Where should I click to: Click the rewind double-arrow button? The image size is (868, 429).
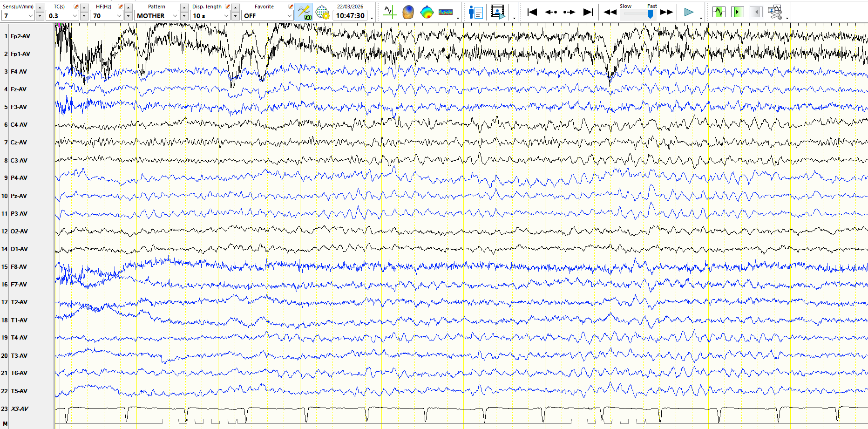tap(610, 12)
